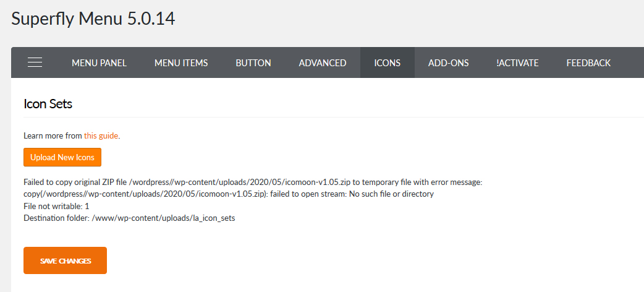Screen dimensions: 644x292
Task: Switch to the !Activate tab
Action: tap(517, 63)
